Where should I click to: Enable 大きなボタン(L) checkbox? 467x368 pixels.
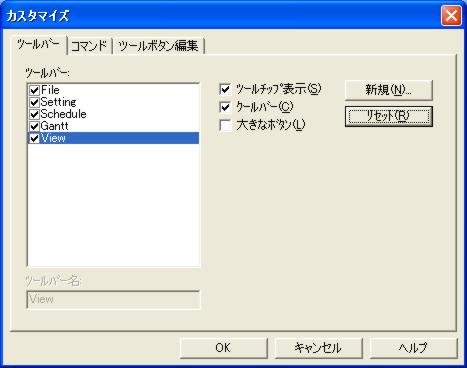pyautogui.click(x=225, y=125)
